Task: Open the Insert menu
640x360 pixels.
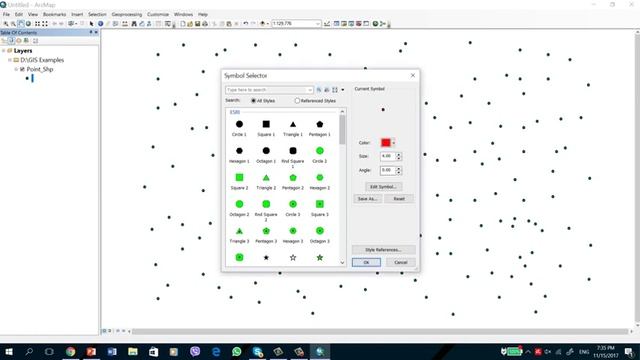Action: 77,14
